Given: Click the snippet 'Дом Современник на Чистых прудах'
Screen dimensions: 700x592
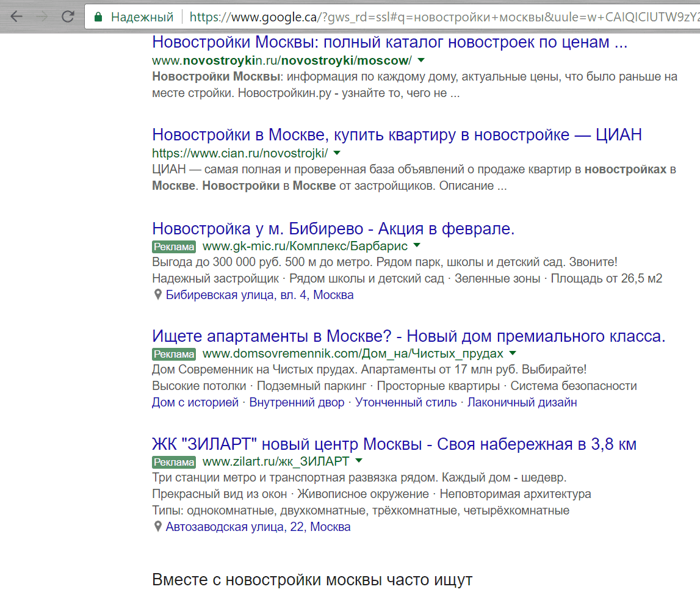Looking at the screenshot, I should (369, 370).
